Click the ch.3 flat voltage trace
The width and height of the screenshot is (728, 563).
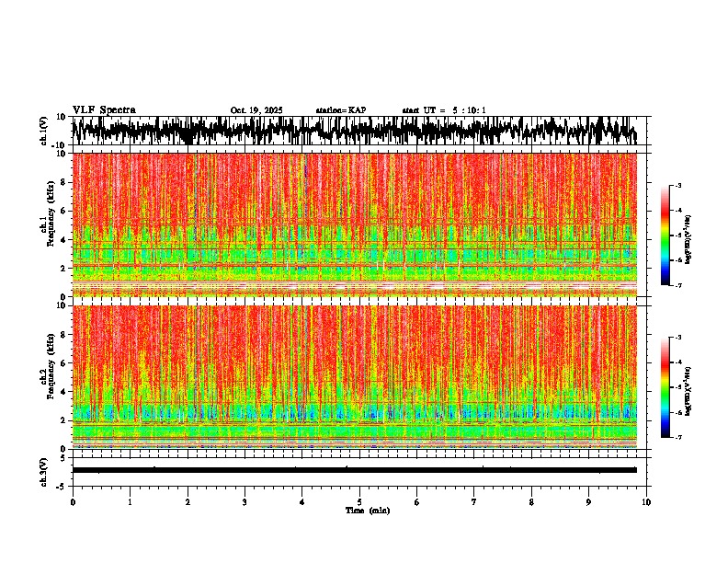point(355,470)
